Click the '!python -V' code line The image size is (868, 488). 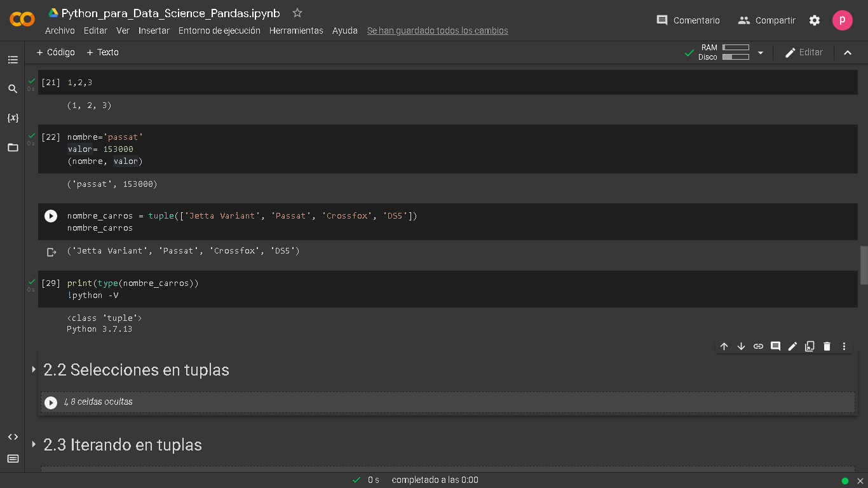pos(93,295)
